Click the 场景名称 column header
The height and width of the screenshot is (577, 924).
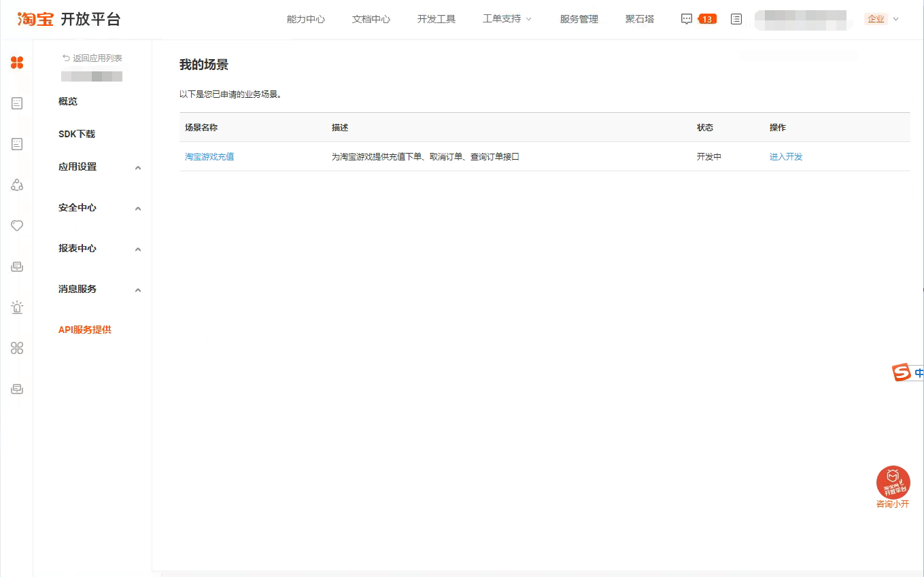(x=201, y=127)
